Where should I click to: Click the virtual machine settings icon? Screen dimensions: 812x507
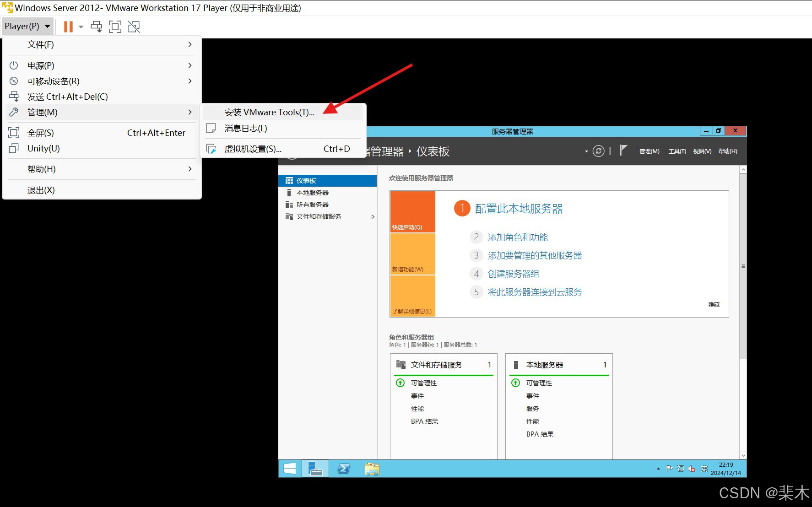[x=211, y=149]
